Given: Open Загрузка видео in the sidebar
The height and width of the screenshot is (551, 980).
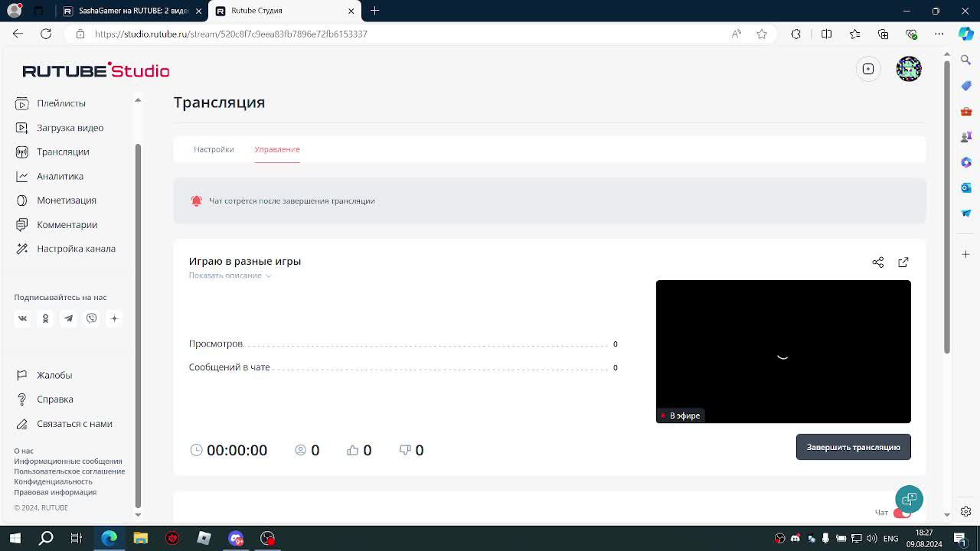Looking at the screenshot, I should click(60, 128).
